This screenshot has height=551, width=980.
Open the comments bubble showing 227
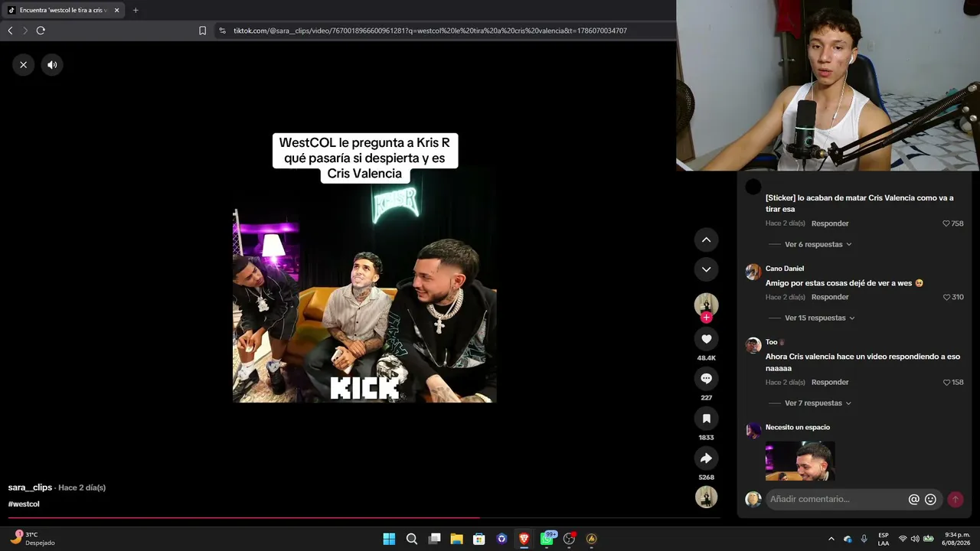coord(706,379)
